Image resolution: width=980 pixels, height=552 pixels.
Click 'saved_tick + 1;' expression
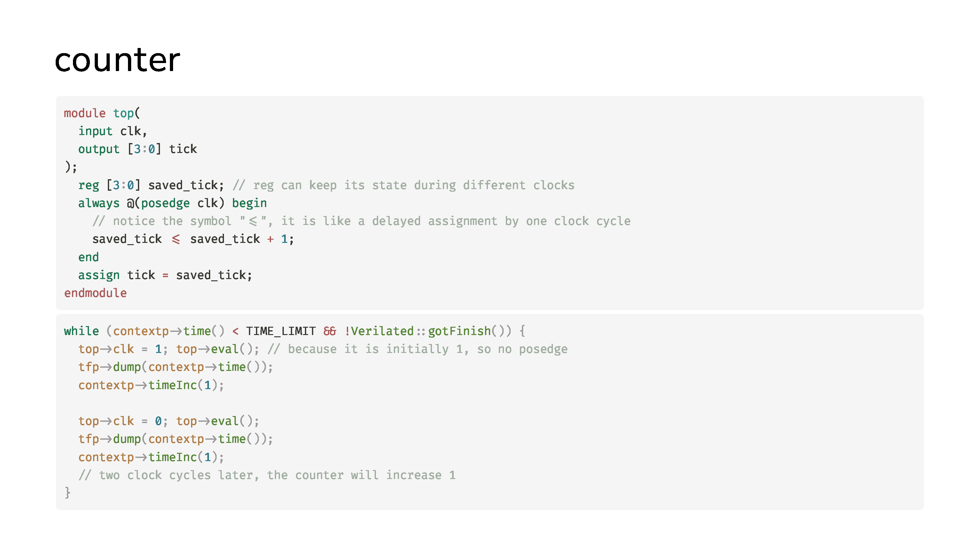242,239
